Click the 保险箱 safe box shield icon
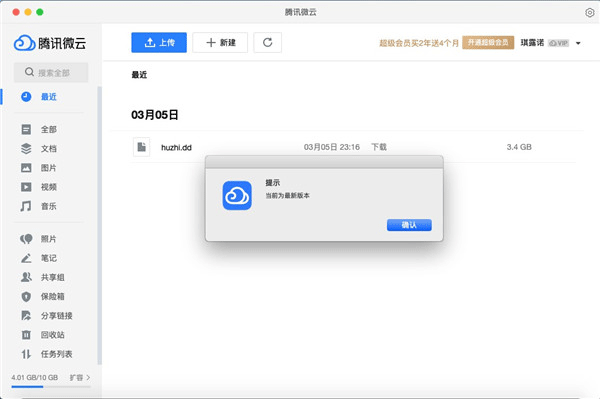This screenshot has width=600, height=399. click(26, 296)
